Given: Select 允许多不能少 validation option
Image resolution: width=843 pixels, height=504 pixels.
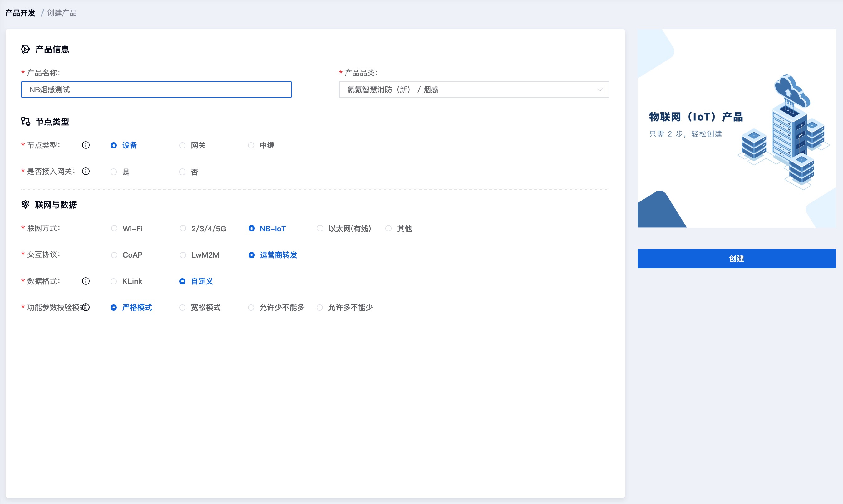Looking at the screenshot, I should (319, 307).
